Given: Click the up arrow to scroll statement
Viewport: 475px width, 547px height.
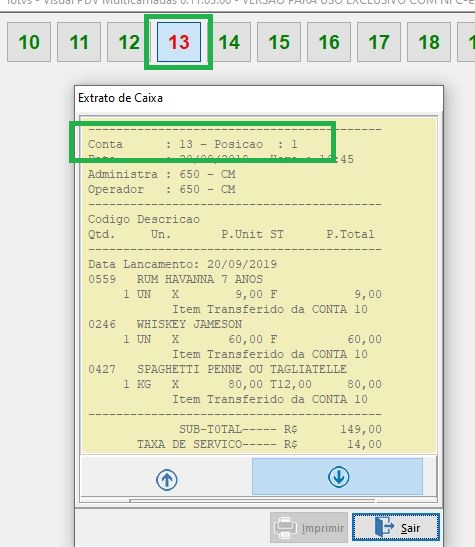Looking at the screenshot, I should 166,480.
